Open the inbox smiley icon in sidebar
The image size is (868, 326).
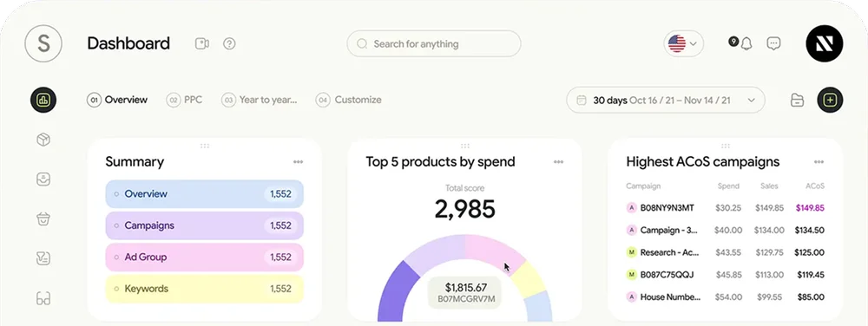(43, 179)
